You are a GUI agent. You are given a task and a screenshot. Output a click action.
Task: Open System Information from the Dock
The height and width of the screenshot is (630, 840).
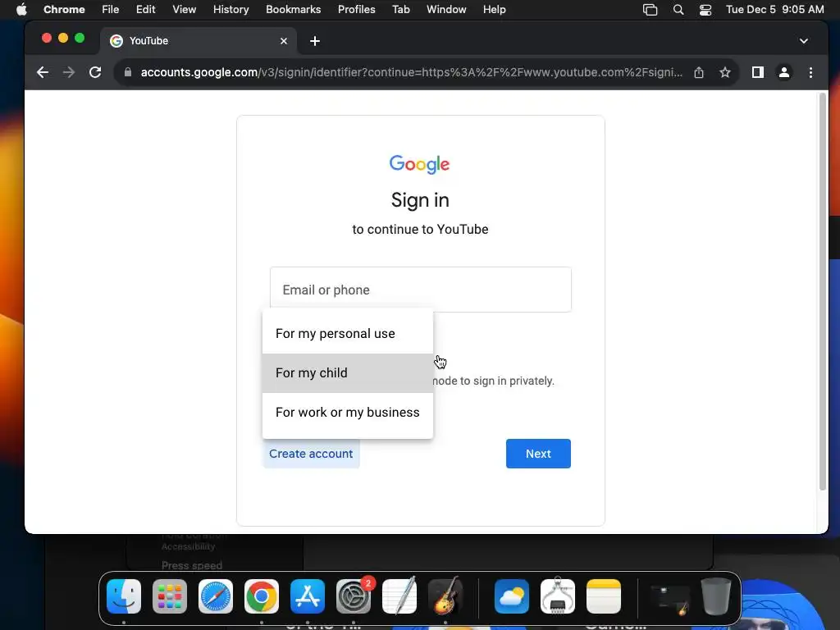[558, 596]
